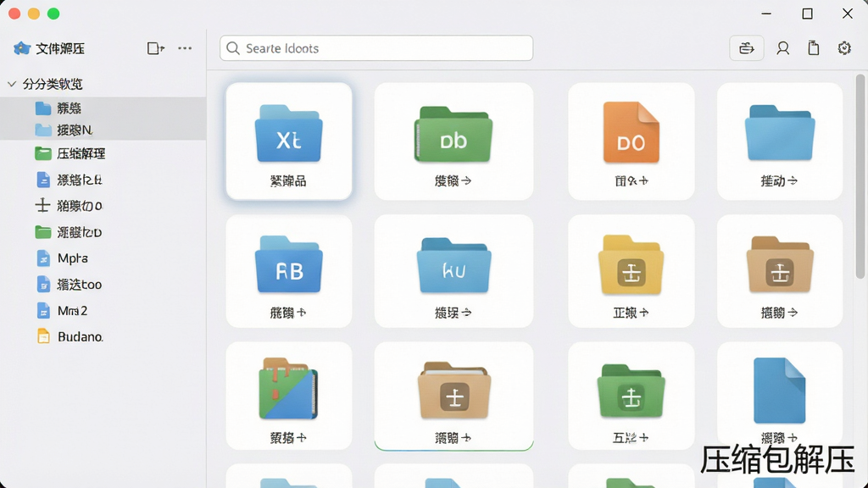
Task: Open the yellow Budano item in sidebar
Action: 70,336
